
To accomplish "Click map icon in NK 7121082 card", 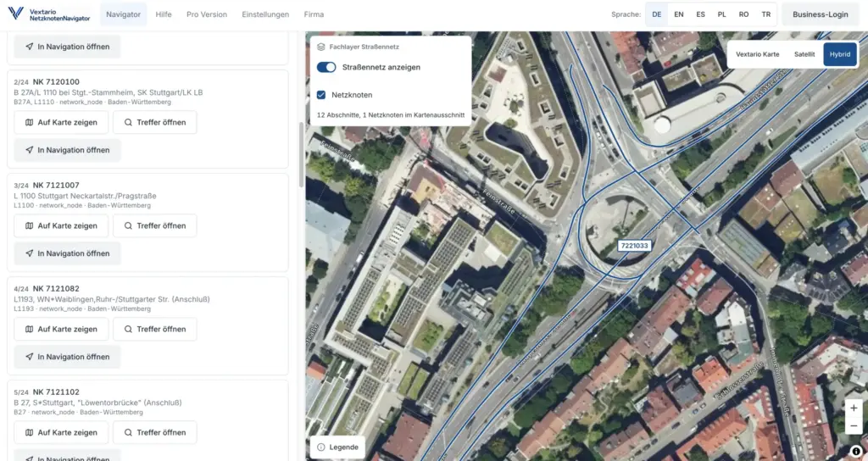I will pyautogui.click(x=30, y=330).
